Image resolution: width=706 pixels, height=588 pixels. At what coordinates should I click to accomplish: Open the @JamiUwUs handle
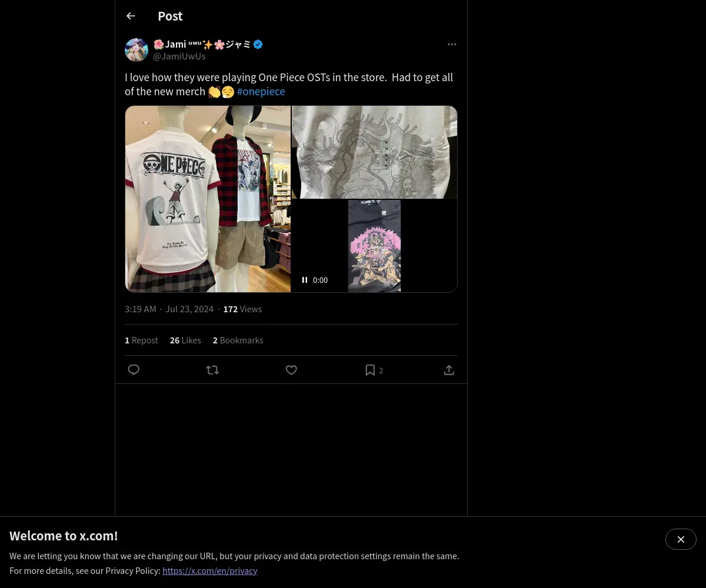(x=179, y=56)
